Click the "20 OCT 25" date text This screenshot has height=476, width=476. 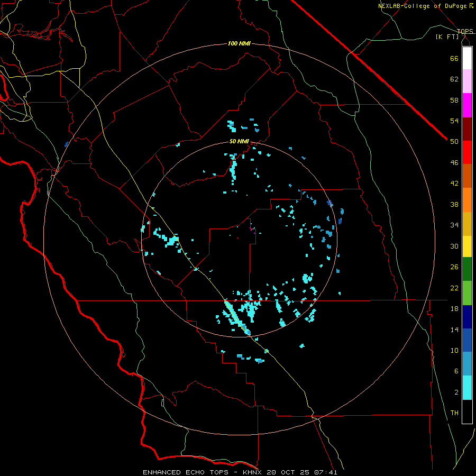(x=289, y=472)
